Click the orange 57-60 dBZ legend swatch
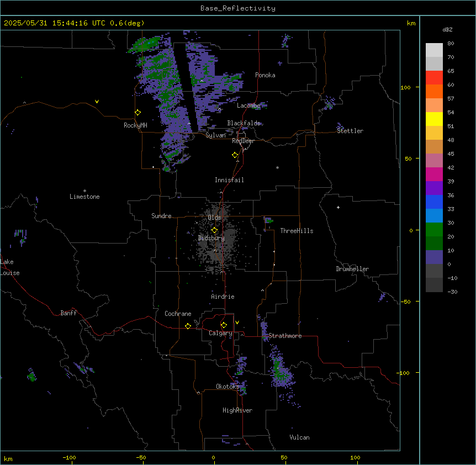This screenshot has width=476, height=465. click(434, 91)
